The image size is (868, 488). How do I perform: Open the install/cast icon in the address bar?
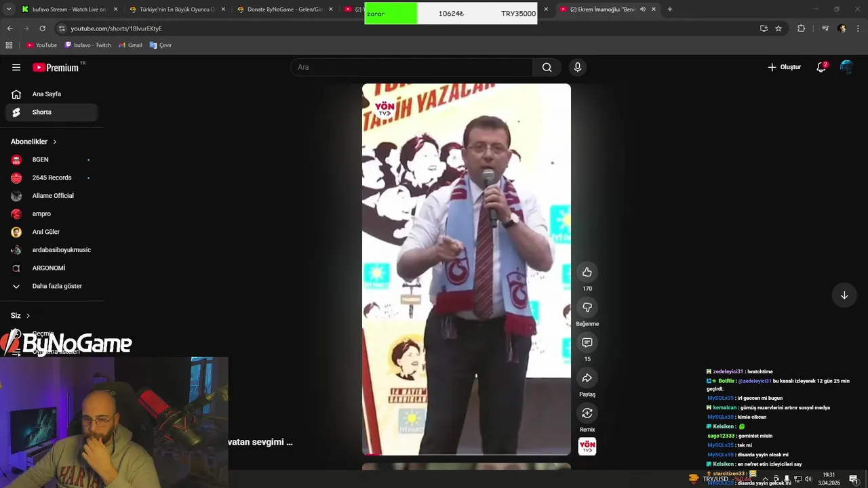coord(764,28)
